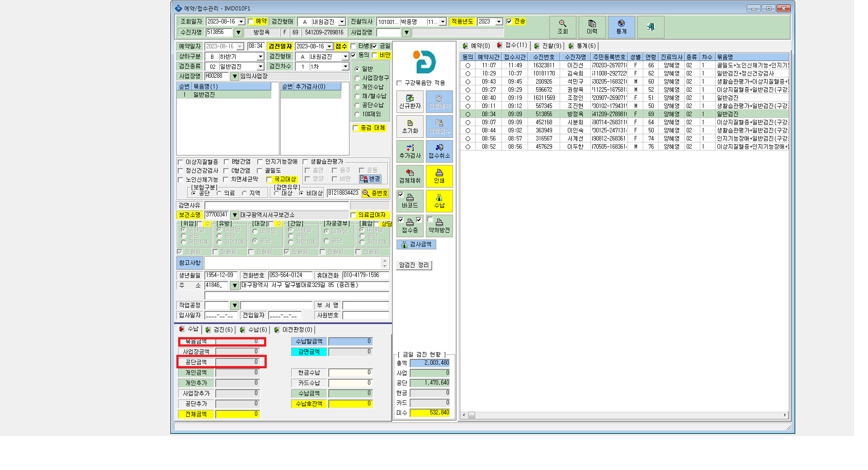Click the patient list horizontal scrollbar
This screenshot has width=868, height=470.
[x=625, y=415]
